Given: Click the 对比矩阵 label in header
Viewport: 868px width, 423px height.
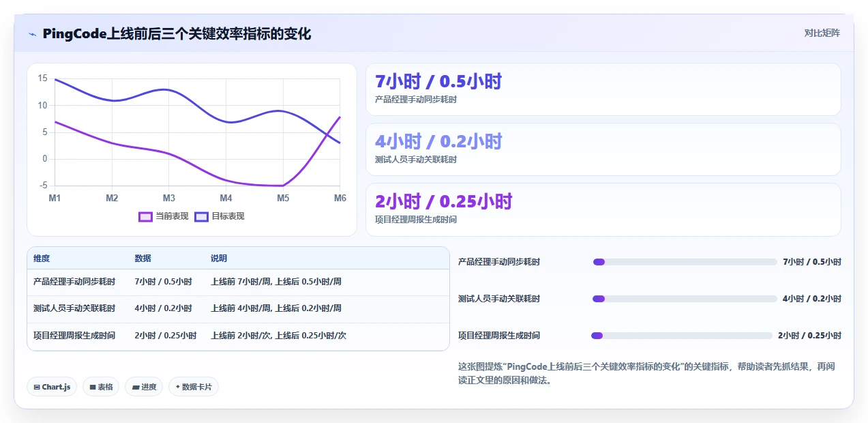Looking at the screenshot, I should (822, 33).
